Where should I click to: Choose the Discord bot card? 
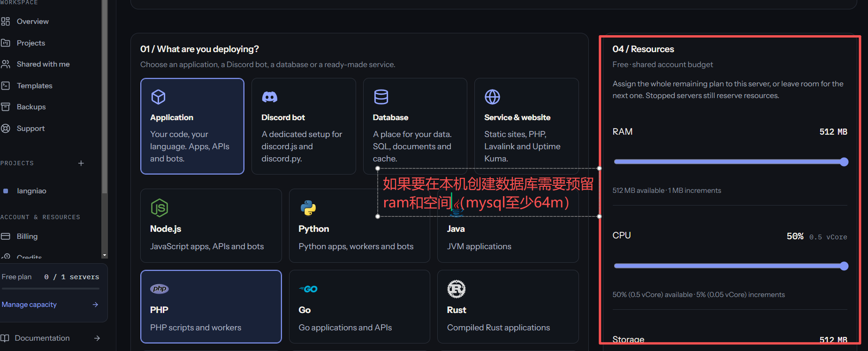pos(304,126)
